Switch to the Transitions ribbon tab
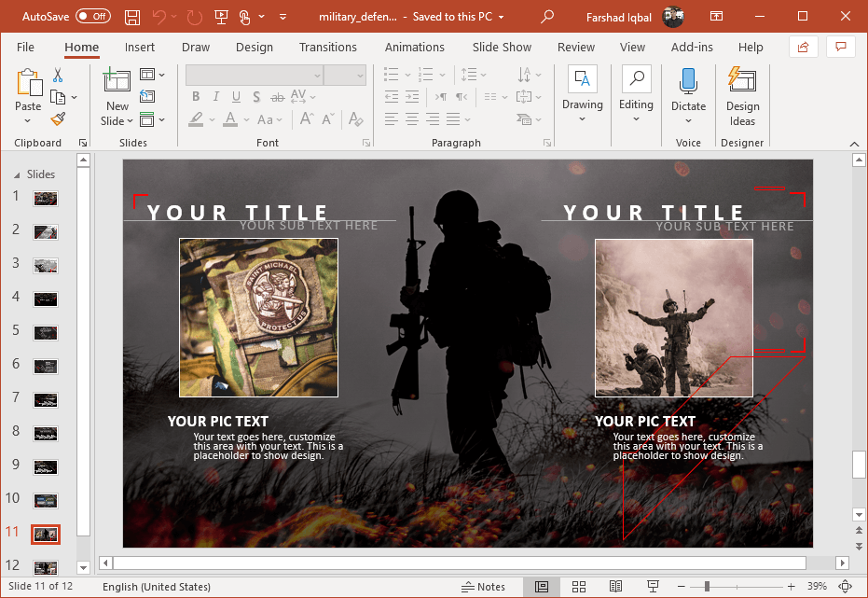 click(x=328, y=47)
